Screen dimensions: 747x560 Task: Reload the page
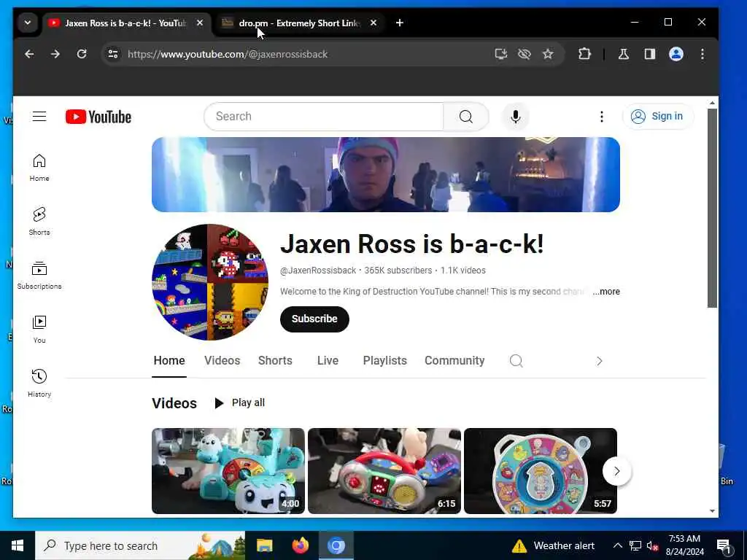point(82,54)
